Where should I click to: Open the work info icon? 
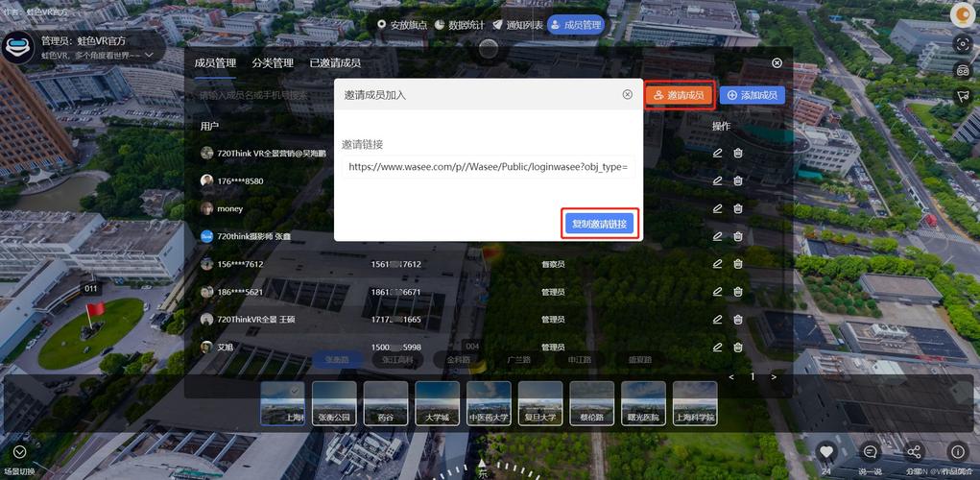tap(957, 451)
